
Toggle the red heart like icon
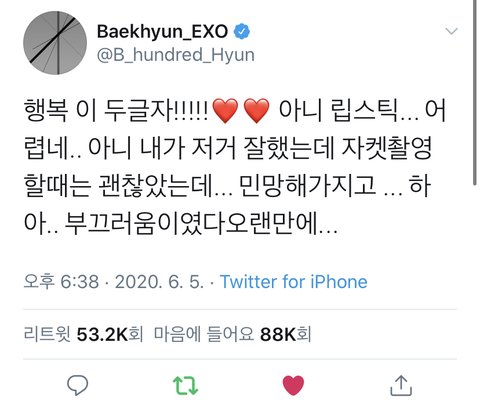tap(293, 385)
